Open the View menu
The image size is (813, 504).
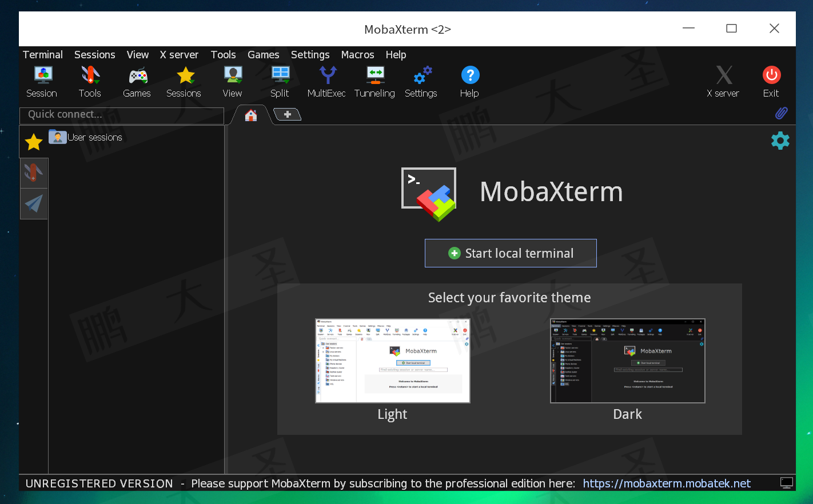click(138, 55)
